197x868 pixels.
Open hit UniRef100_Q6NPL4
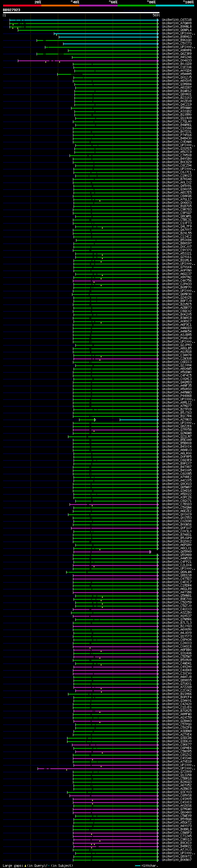click(177, 30)
